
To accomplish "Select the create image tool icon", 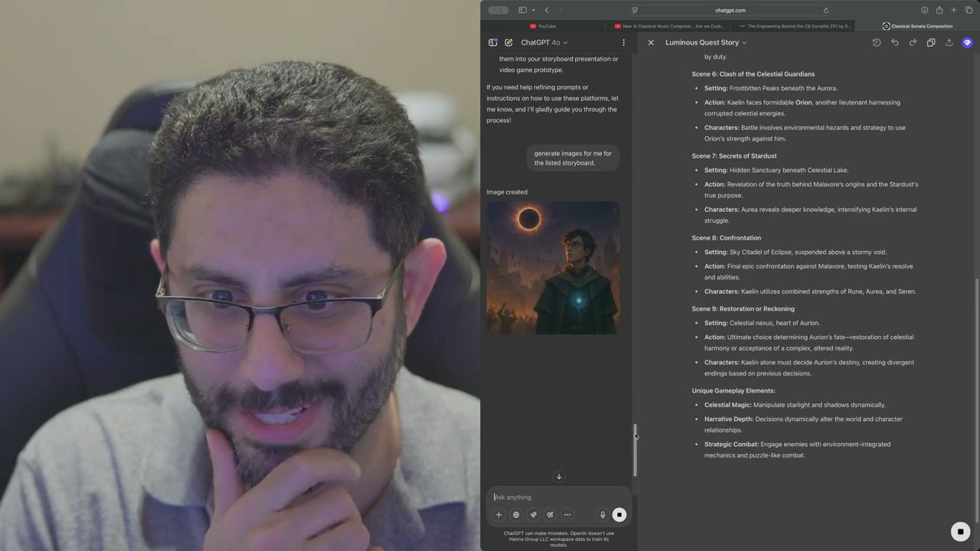I will [x=550, y=515].
